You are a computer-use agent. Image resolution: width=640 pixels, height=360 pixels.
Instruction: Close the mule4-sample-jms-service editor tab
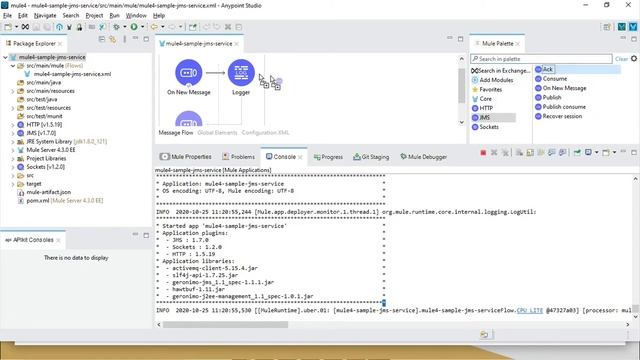pyautogui.click(x=237, y=44)
